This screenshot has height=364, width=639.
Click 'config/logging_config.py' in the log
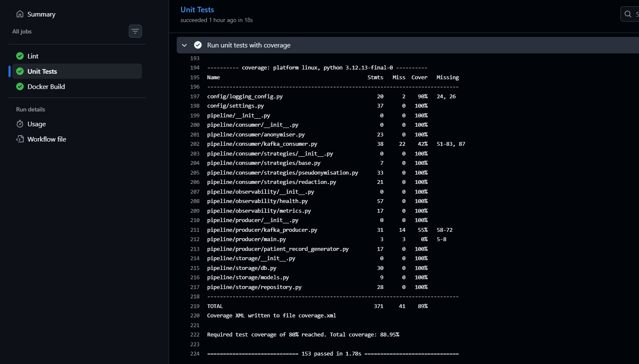[245, 96]
